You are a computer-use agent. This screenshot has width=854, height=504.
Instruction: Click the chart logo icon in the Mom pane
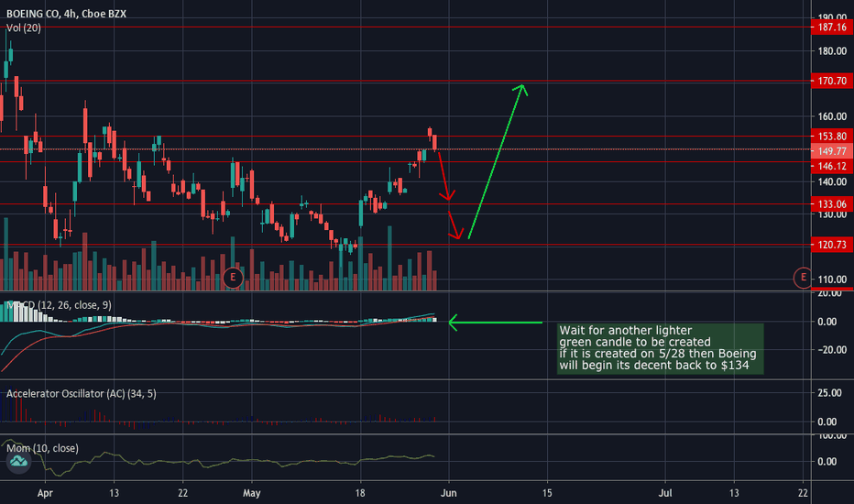[18, 462]
